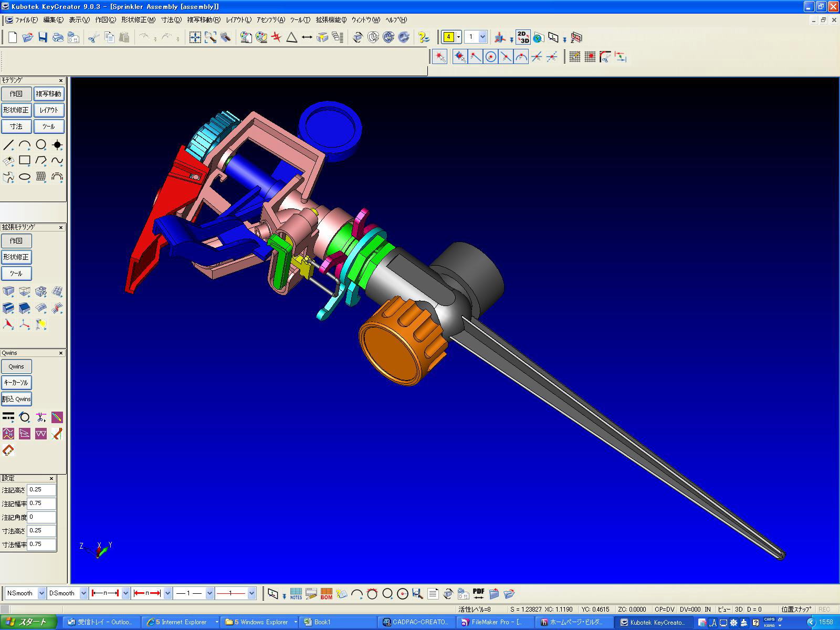Click the yellow color swatch numbered 4

(x=448, y=37)
